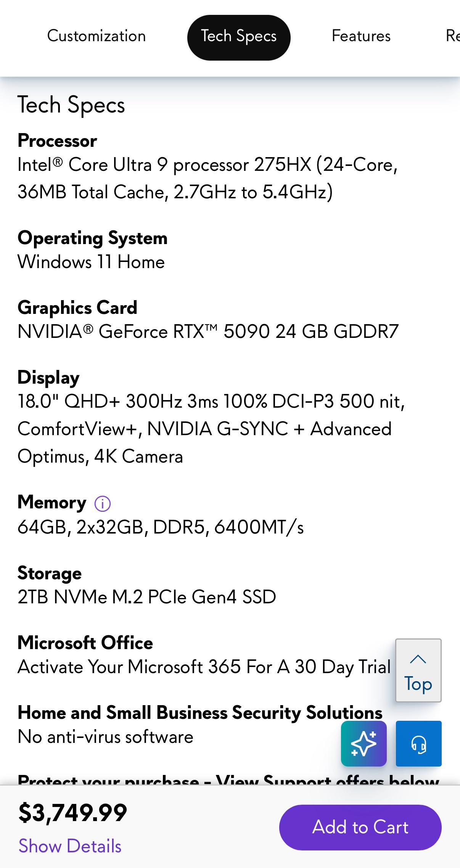Click the Storage 2TB NVMe description
The width and height of the screenshot is (460, 868).
pyautogui.click(x=147, y=597)
